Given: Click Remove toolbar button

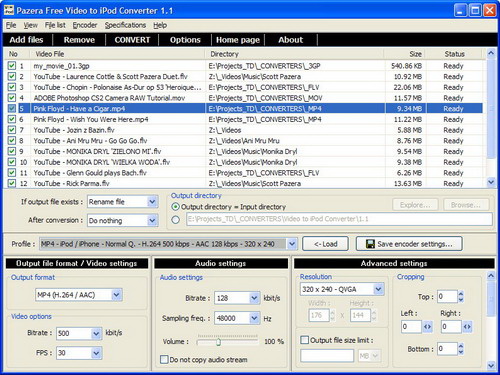Looking at the screenshot, I should (x=79, y=40).
